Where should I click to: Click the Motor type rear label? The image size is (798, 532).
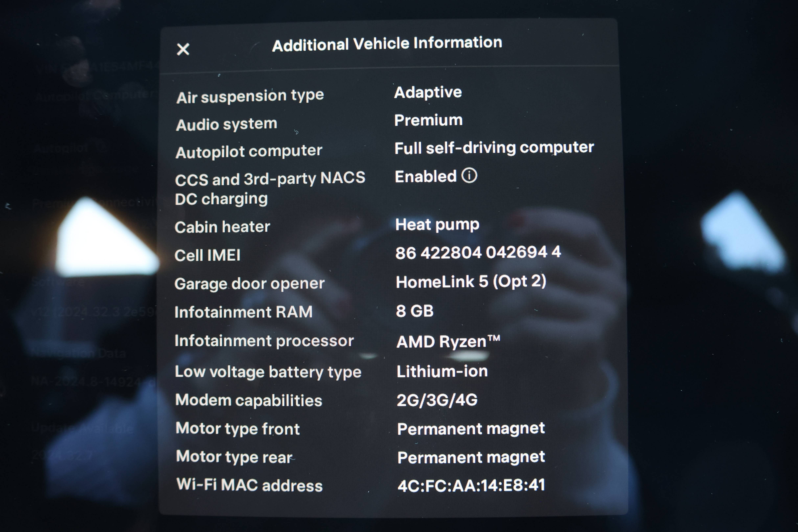[234, 457]
